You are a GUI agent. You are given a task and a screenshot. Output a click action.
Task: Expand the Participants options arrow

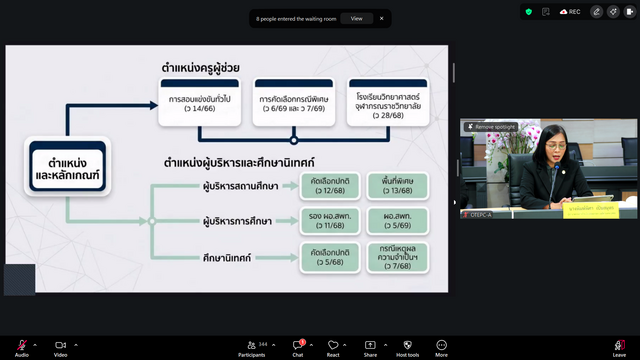[273, 345]
